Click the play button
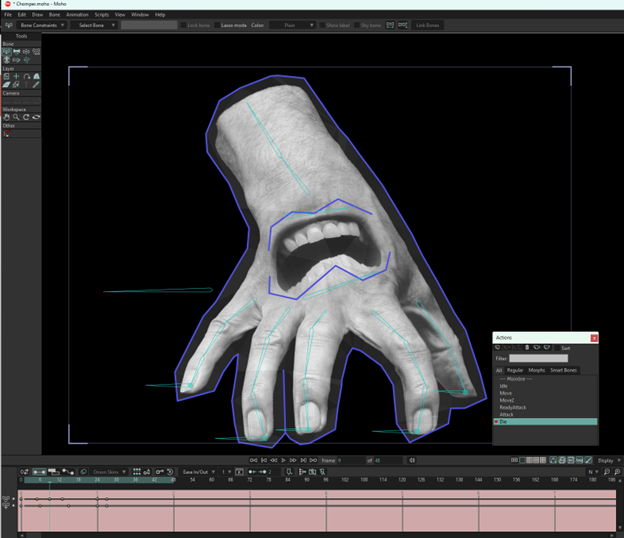Image resolution: width=624 pixels, height=538 pixels. coord(283,460)
